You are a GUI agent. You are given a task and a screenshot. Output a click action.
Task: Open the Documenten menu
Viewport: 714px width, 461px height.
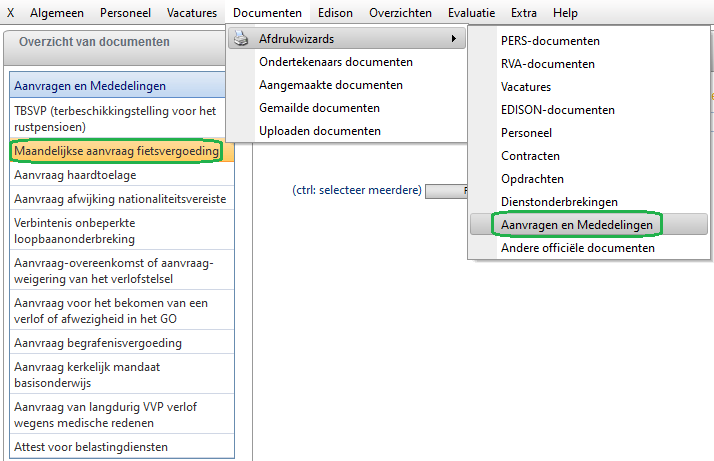[267, 13]
